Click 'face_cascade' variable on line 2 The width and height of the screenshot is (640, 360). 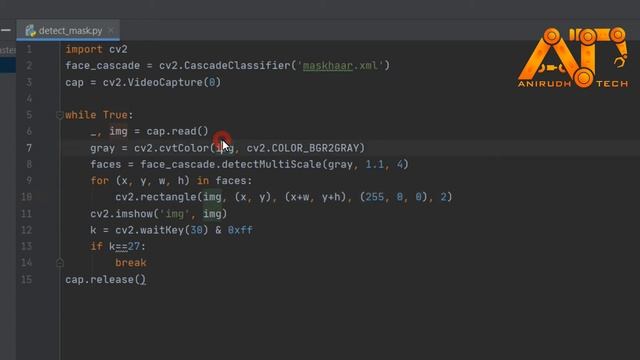(x=102, y=66)
